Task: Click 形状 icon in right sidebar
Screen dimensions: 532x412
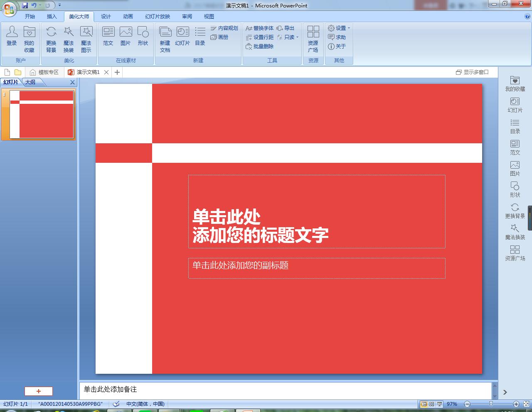Action: 515,189
